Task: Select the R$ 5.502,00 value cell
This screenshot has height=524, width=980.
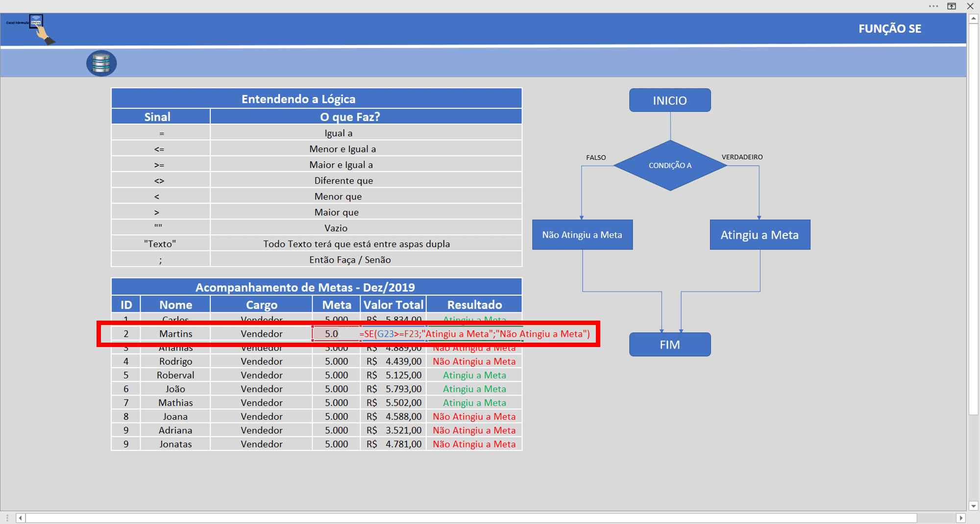Action: point(393,402)
